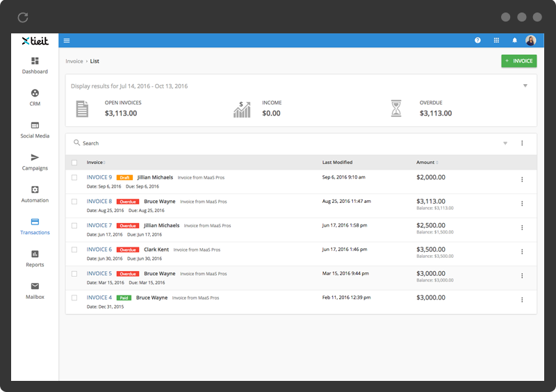Viewport: 556px width, 392px height.
Task: Open the filter dropdown beside search
Action: pos(505,143)
